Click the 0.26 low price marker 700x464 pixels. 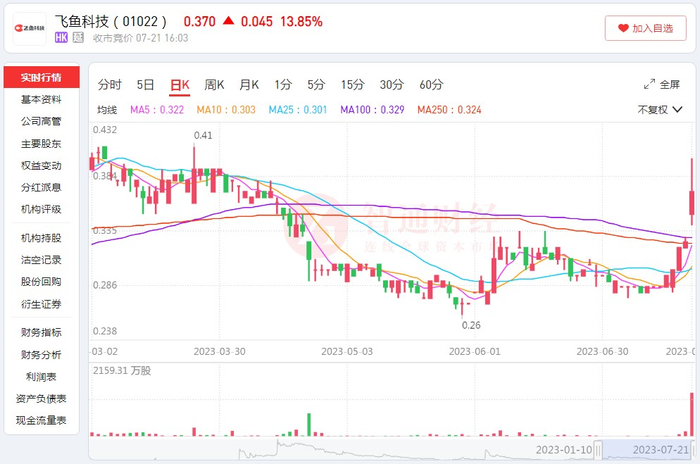pos(471,325)
